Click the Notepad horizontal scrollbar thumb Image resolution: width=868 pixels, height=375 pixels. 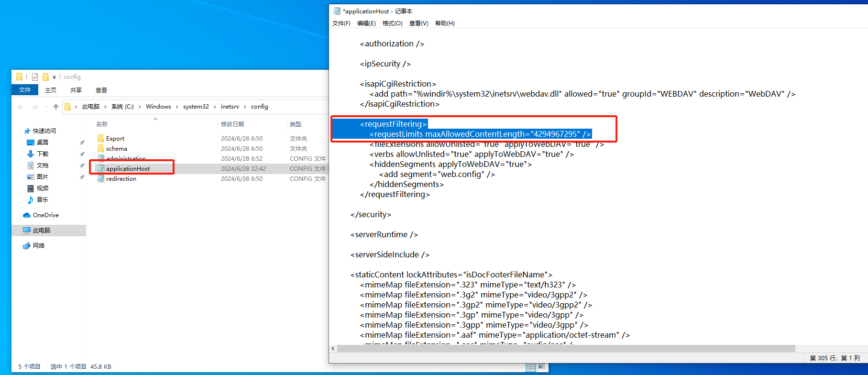[566, 348]
